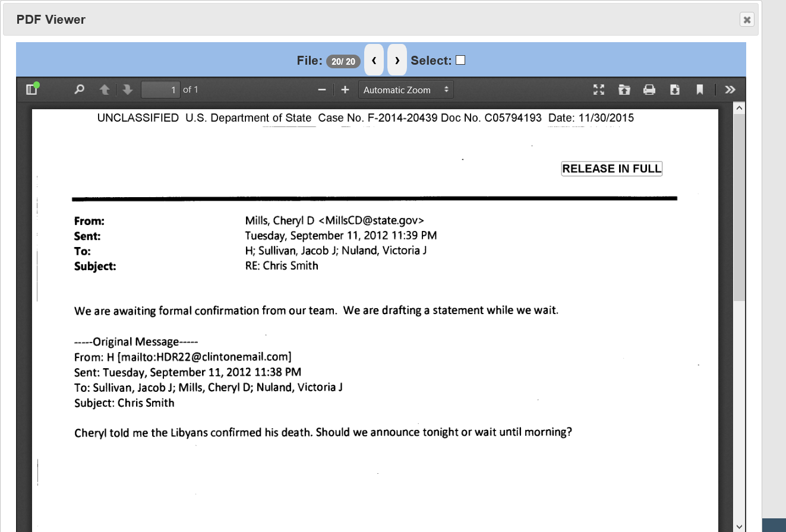Click the 'Subject: Chris Smith' quoted line
The width and height of the screenshot is (786, 532).
(x=124, y=403)
